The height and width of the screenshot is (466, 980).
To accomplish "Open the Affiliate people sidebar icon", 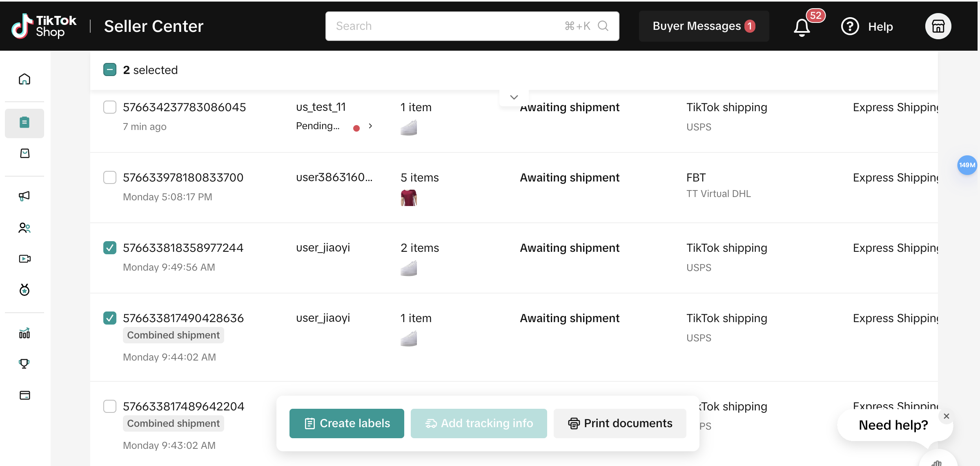I will [24, 228].
